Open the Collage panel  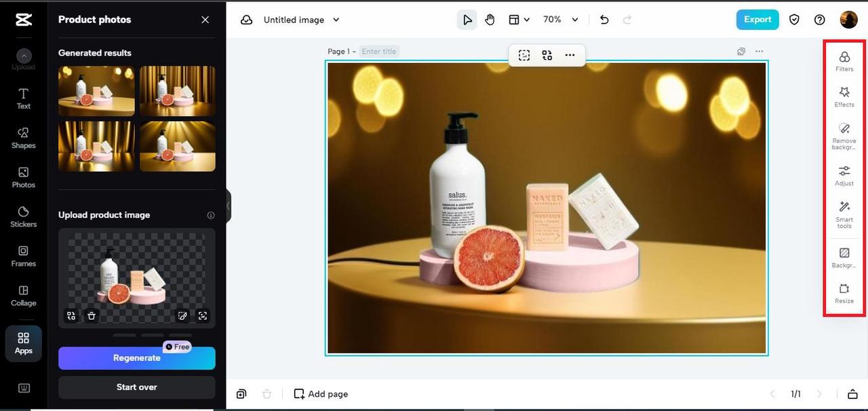[x=24, y=295]
